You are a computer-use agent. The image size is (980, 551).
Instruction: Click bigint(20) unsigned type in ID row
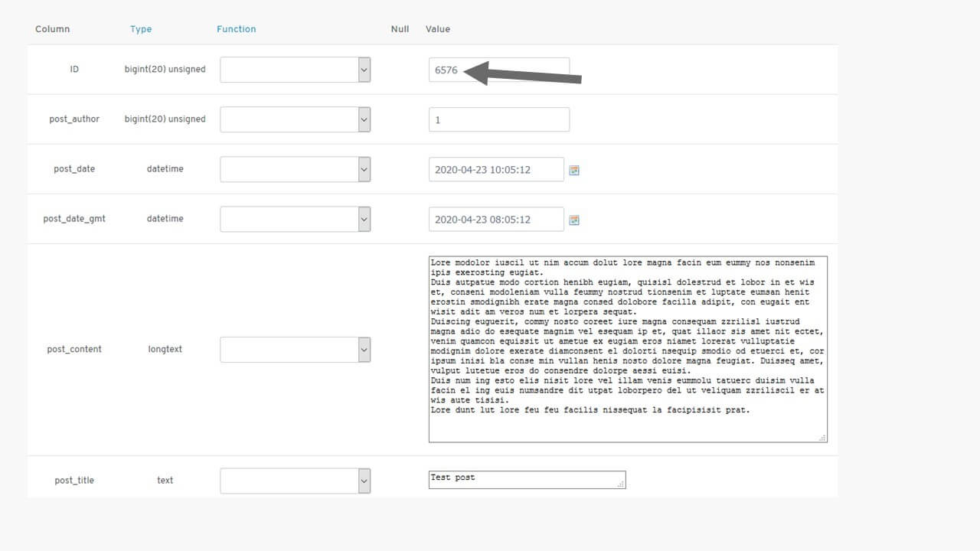165,70
